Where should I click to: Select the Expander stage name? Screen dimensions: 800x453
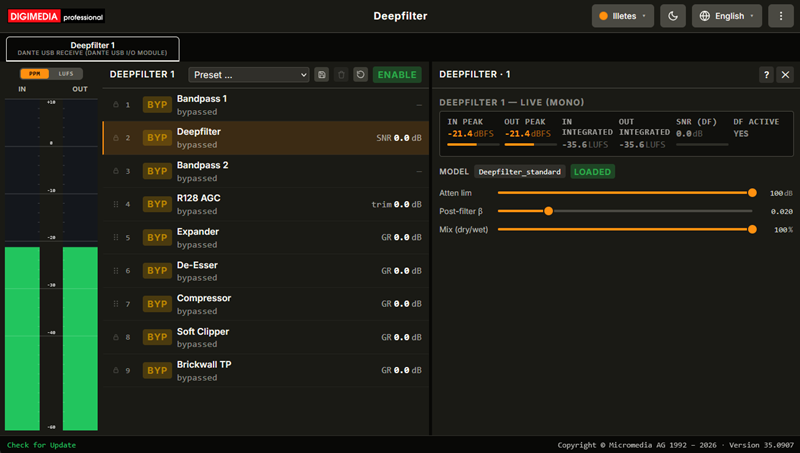pyautogui.click(x=197, y=232)
